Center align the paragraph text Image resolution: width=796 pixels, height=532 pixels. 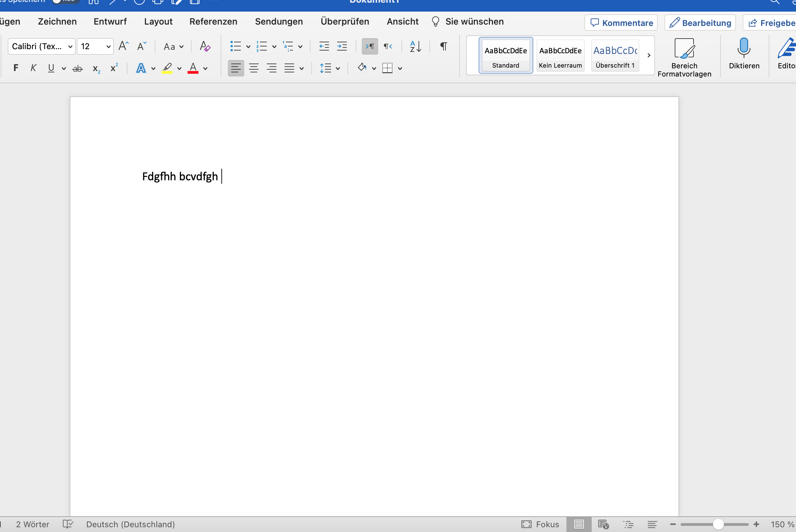pyautogui.click(x=253, y=68)
